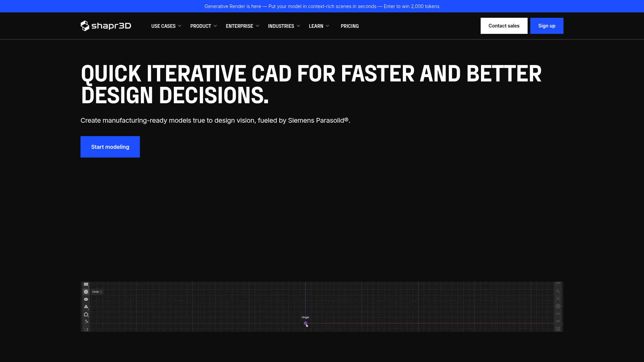Select the Polygon sketch tool
Image resolution: width=644 pixels, height=362 pixels.
click(x=86, y=307)
